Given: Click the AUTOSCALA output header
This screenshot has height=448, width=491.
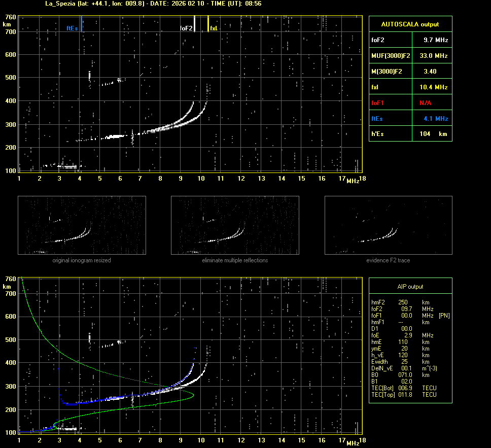Looking at the screenshot, I should click(x=410, y=24).
